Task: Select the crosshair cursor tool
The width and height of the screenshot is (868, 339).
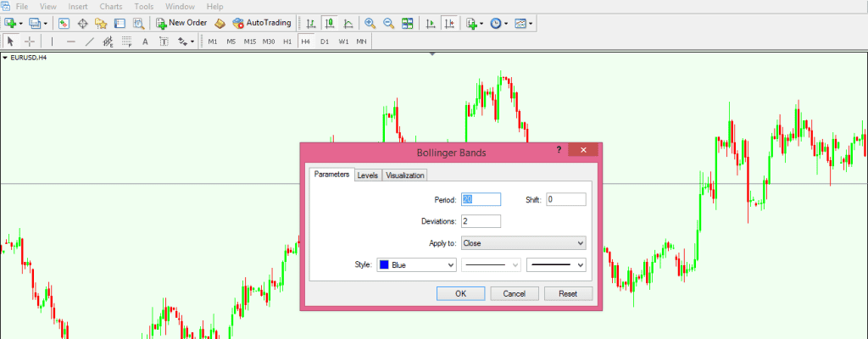Action: point(31,41)
